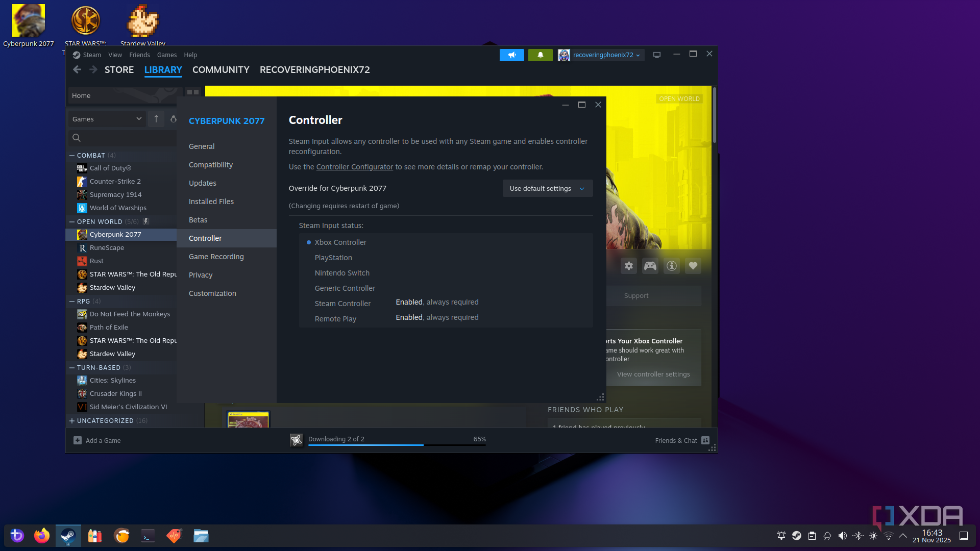This screenshot has height=551, width=980.
Task: Click View controller settings
Action: click(653, 374)
